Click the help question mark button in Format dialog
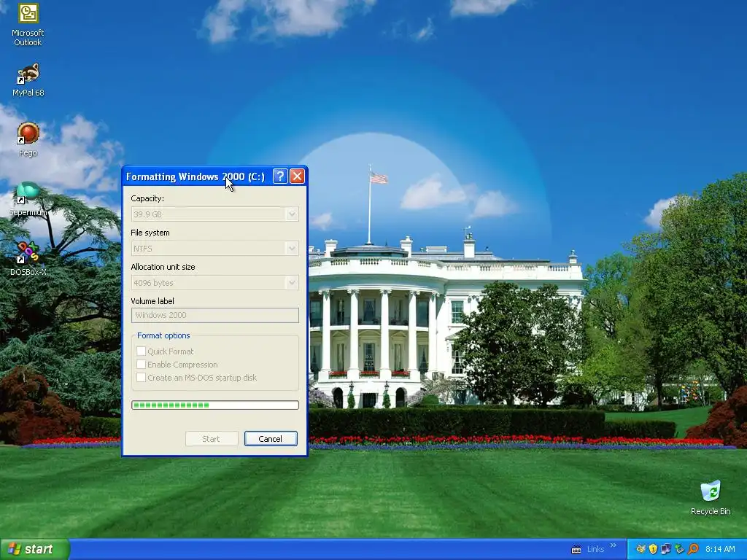The height and width of the screenshot is (560, 747). (280, 176)
